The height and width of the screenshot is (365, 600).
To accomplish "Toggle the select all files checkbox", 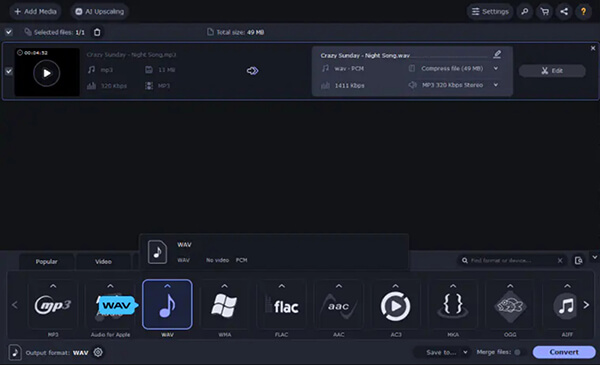I will pyautogui.click(x=9, y=32).
